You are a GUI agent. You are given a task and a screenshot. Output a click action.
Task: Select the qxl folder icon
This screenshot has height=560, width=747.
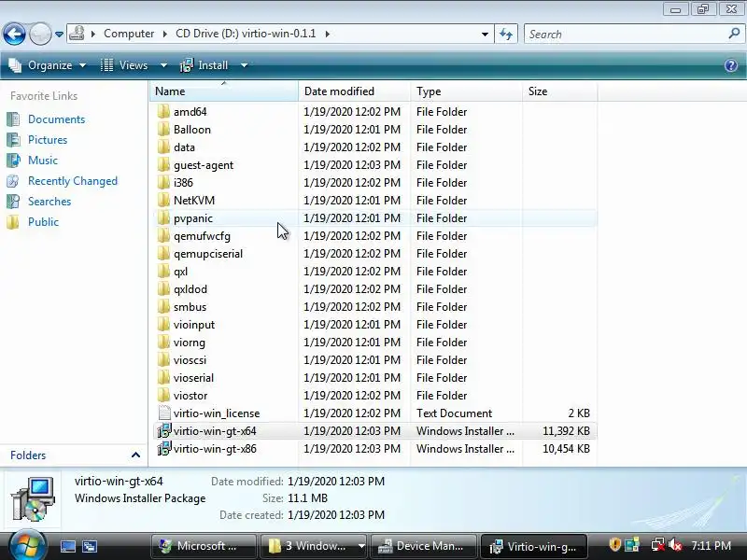163,271
